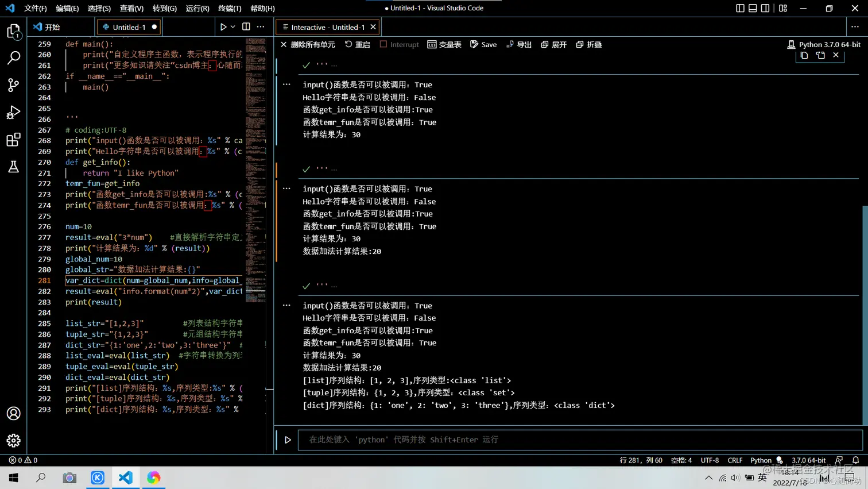Change end of line sequence CRLF

point(735,460)
